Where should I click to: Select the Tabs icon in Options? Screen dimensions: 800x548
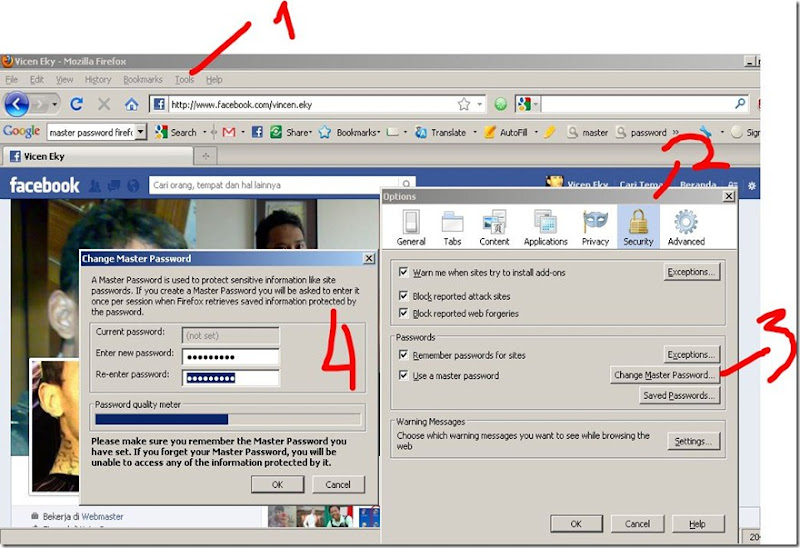point(452,228)
